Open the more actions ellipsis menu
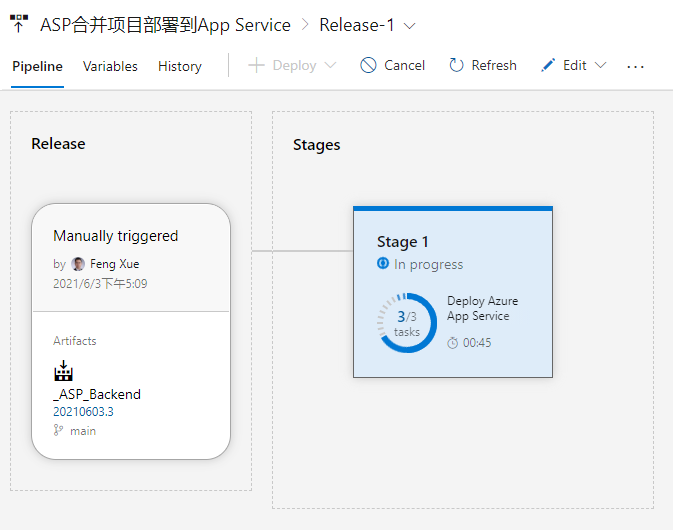This screenshot has width=673, height=530. (x=635, y=67)
